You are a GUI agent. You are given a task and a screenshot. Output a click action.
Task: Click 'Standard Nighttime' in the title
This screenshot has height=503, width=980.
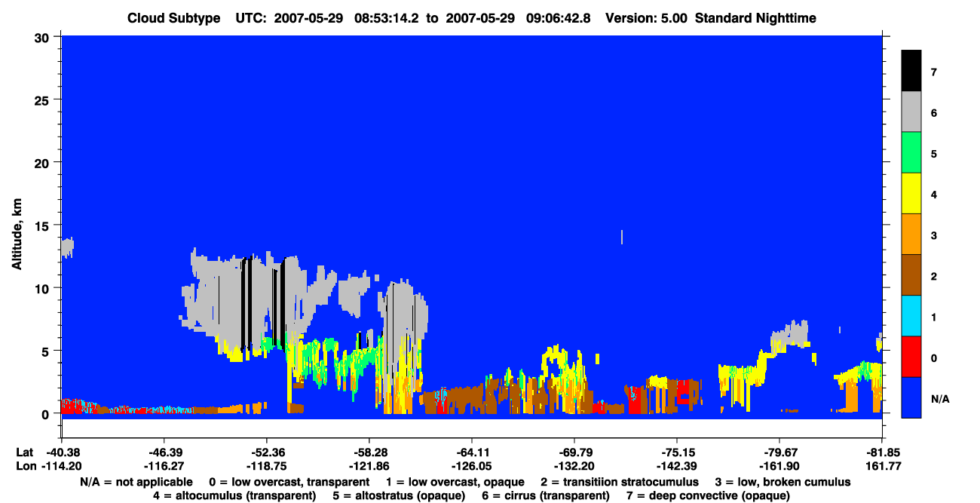point(755,18)
